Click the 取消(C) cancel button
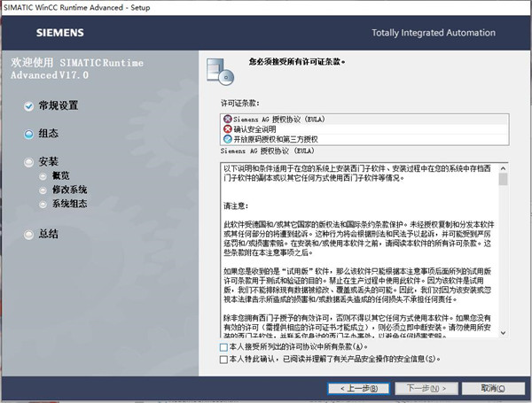The height and width of the screenshot is (403, 532). tap(493, 389)
